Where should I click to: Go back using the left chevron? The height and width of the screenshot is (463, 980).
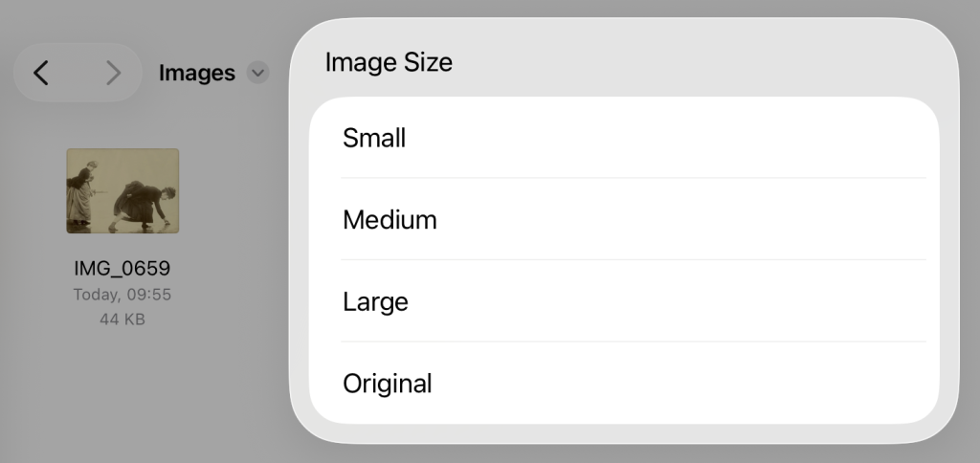pos(41,73)
